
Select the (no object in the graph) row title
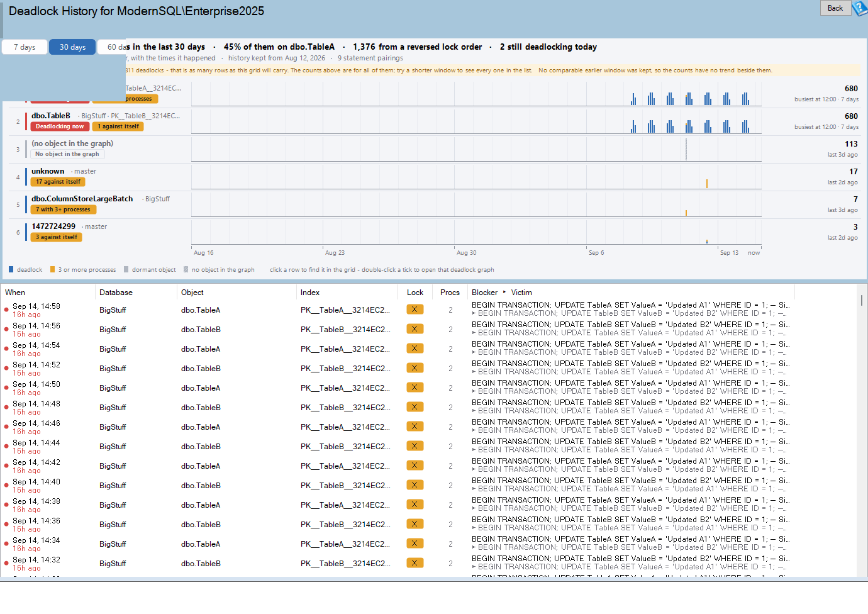72,143
